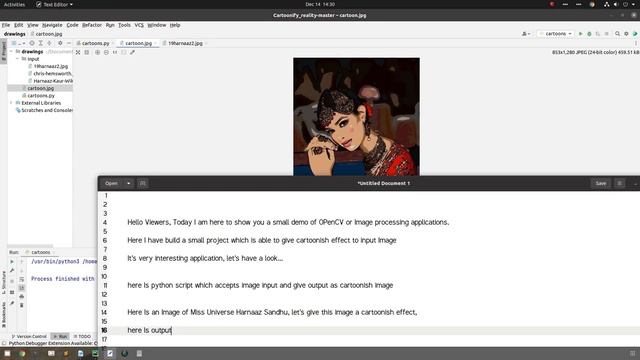This screenshot has height=360, width=640.
Task: Open the Bookmarks side tool window
Action: [x=4, y=315]
